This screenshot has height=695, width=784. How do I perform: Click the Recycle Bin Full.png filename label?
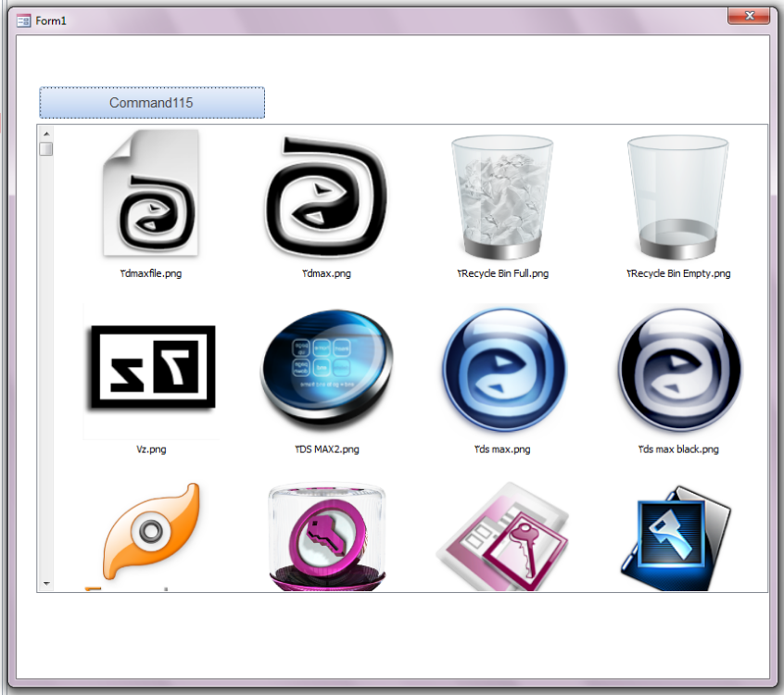click(x=502, y=273)
